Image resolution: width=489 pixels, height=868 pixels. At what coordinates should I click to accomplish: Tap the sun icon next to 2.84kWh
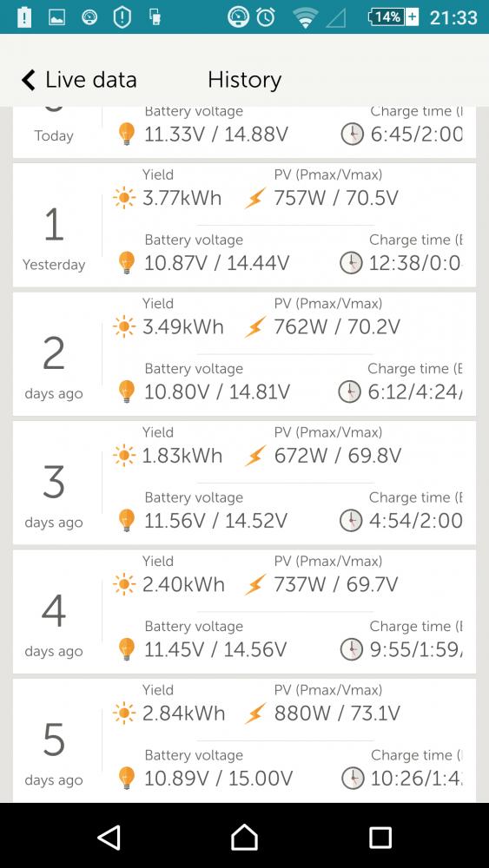point(124,713)
